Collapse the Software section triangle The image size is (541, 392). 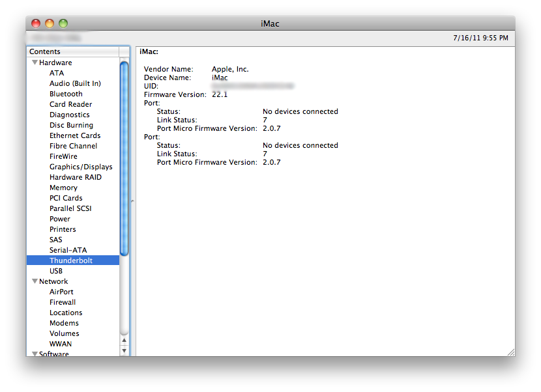(x=35, y=354)
